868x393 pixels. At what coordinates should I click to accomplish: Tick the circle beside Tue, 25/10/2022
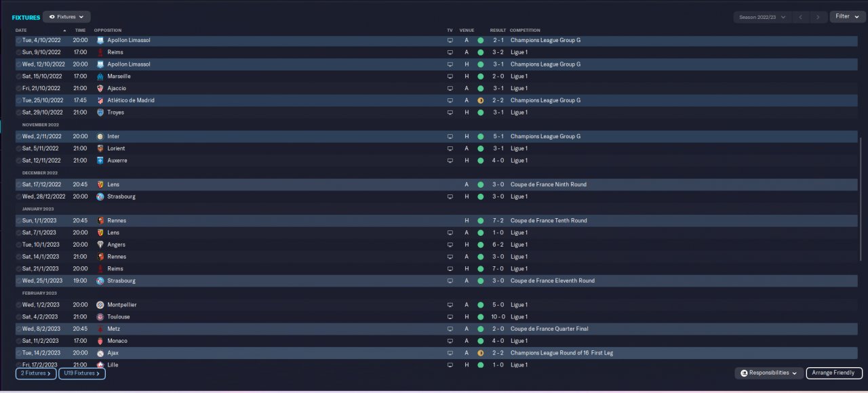click(x=18, y=100)
